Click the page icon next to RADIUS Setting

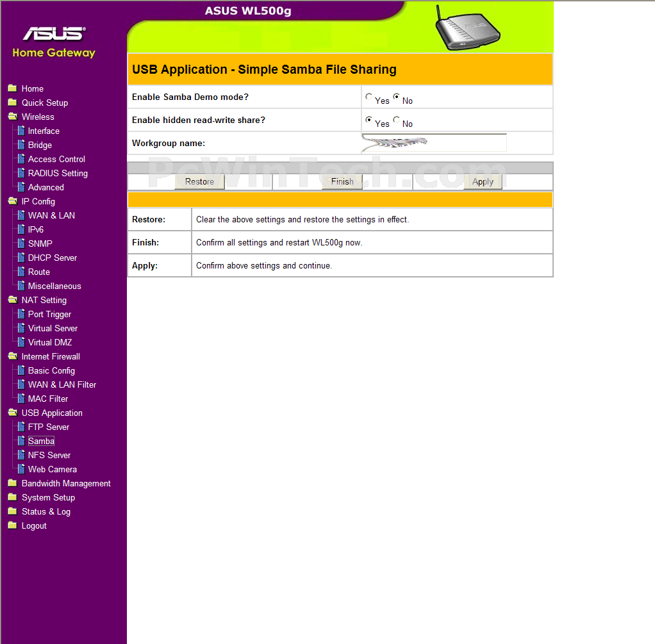tap(21, 173)
